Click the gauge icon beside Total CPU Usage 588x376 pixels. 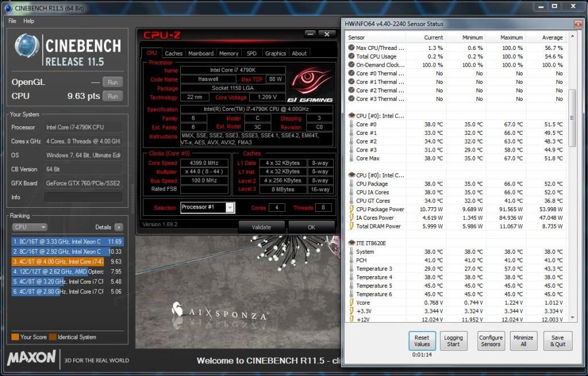point(351,56)
